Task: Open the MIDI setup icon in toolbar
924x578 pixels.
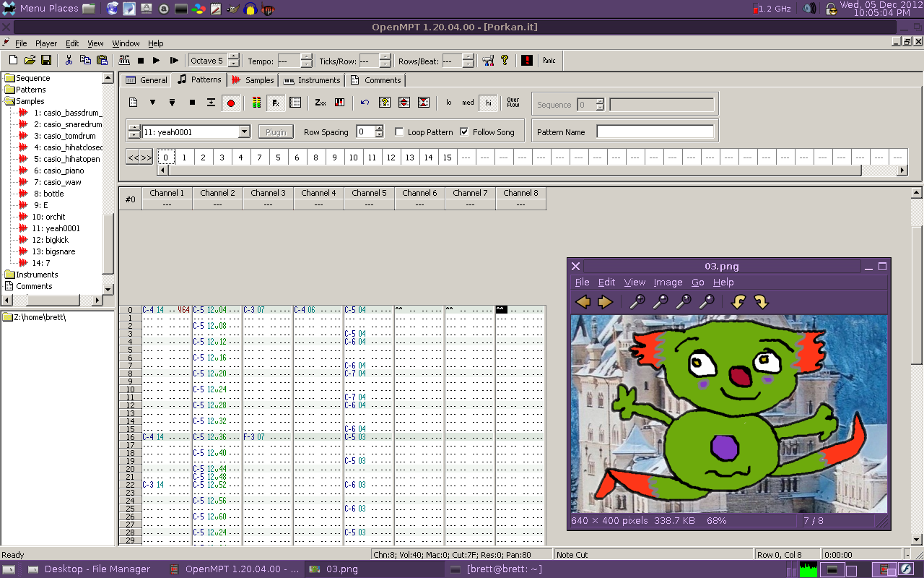Action: [x=488, y=61]
